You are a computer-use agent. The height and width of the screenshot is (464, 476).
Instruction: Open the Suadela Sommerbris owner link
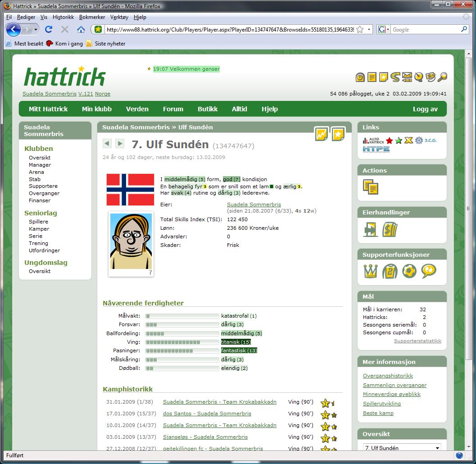[254, 205]
